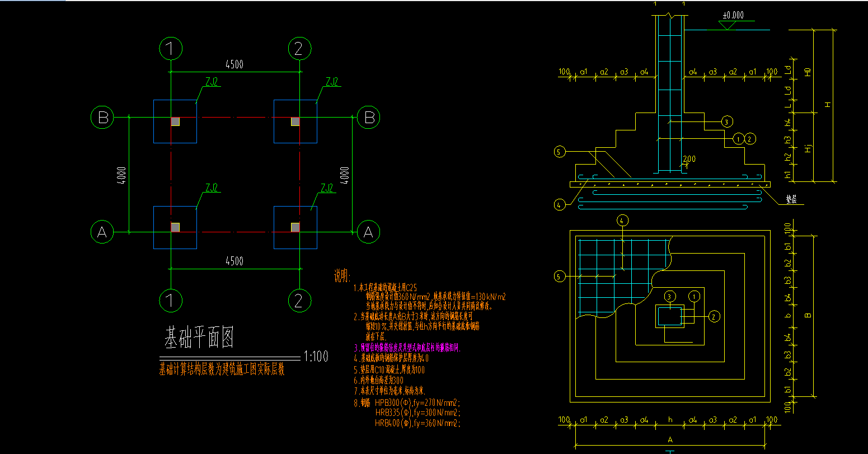The image size is (868, 454).
Task: Click the 说明: notes heading
Action: (342, 276)
